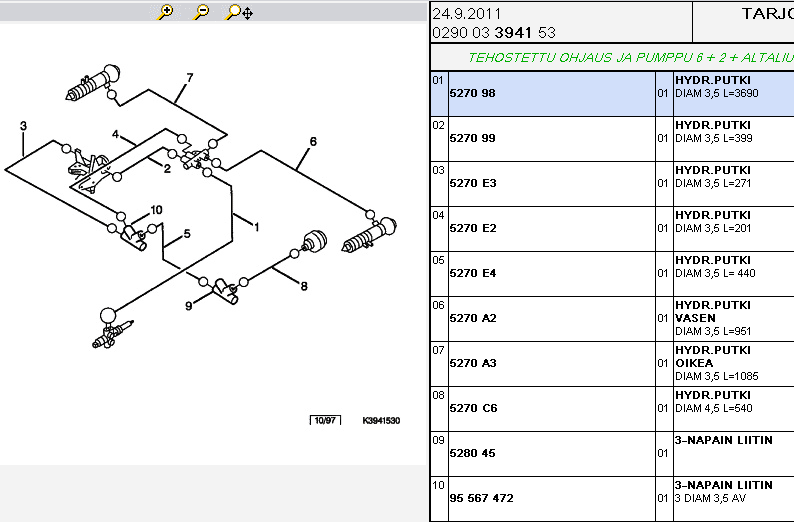Screen dimensions: 794x522
Task: Click the TARJO header cell
Action: coord(767,14)
